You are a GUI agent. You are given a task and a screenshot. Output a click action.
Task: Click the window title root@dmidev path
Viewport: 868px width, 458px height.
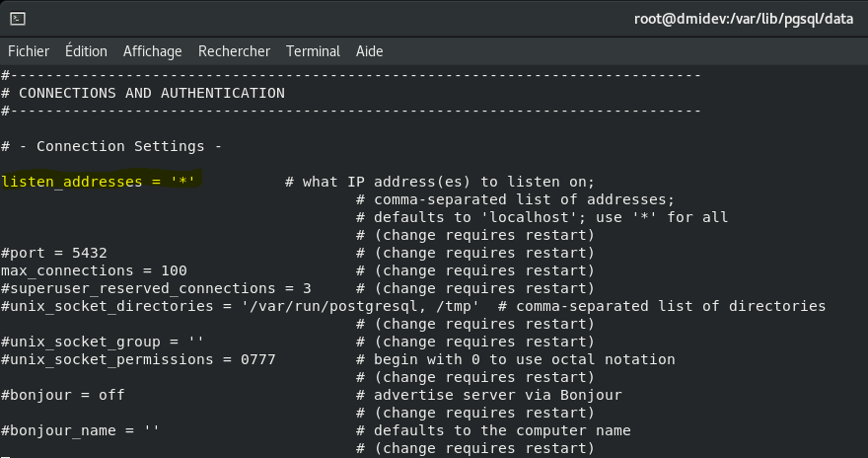(744, 19)
